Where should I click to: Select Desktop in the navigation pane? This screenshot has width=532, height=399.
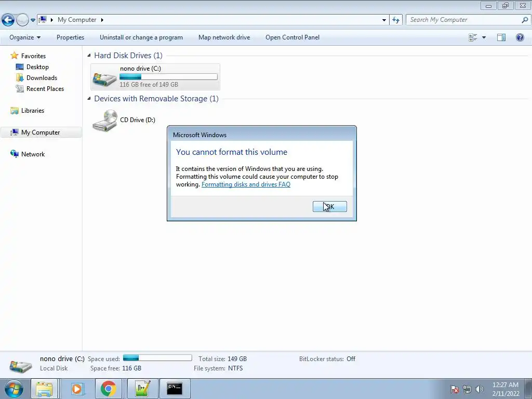(37, 67)
